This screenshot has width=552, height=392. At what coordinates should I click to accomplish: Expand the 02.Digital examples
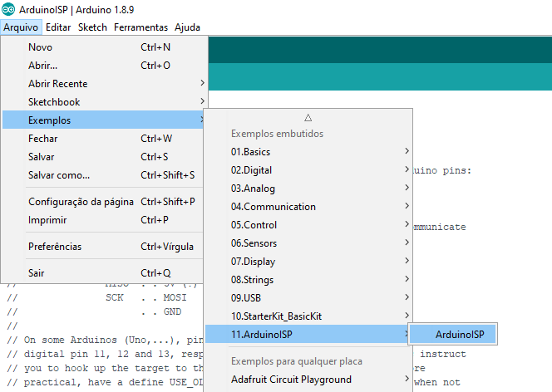click(308, 170)
